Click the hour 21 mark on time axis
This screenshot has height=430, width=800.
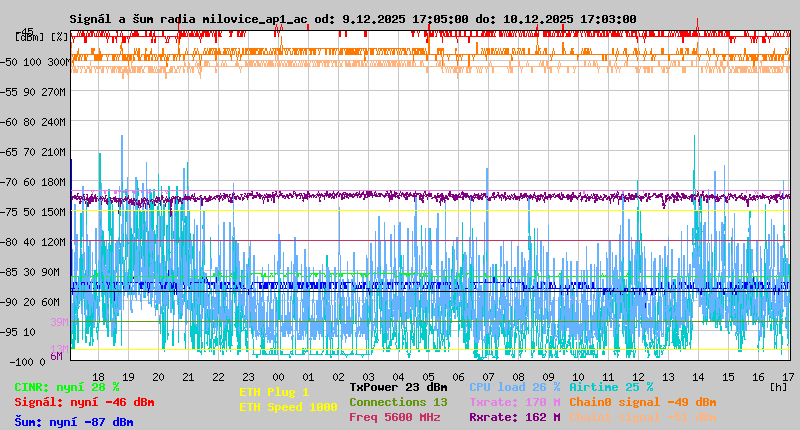188,376
